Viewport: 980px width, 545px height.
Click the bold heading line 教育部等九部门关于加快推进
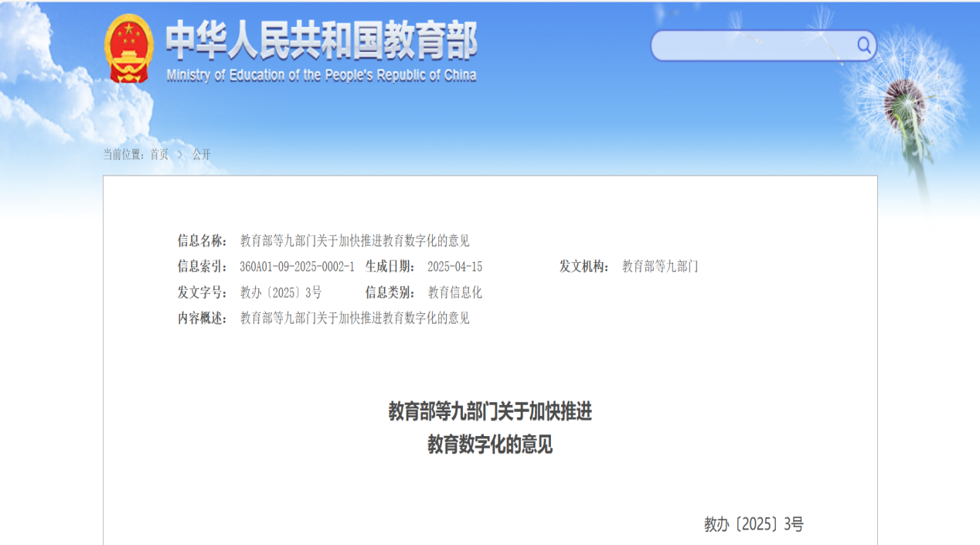click(490, 412)
